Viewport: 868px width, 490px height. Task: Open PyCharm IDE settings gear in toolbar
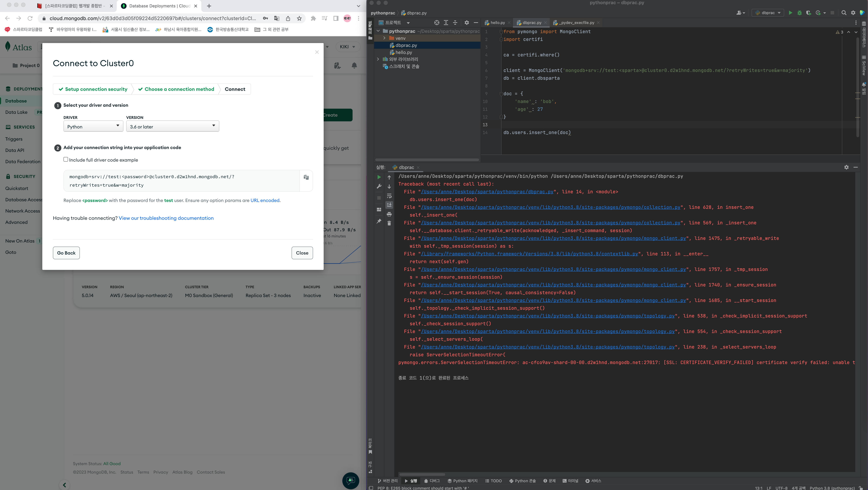pyautogui.click(x=853, y=13)
